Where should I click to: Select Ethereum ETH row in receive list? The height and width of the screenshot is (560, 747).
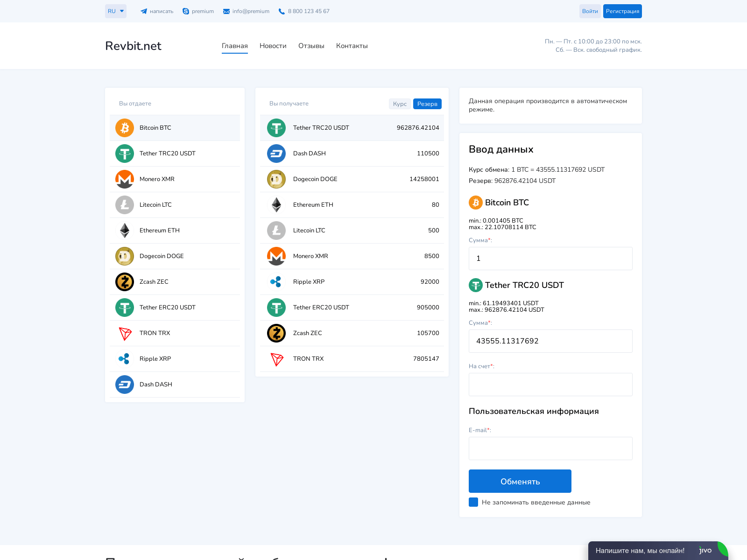(x=352, y=205)
